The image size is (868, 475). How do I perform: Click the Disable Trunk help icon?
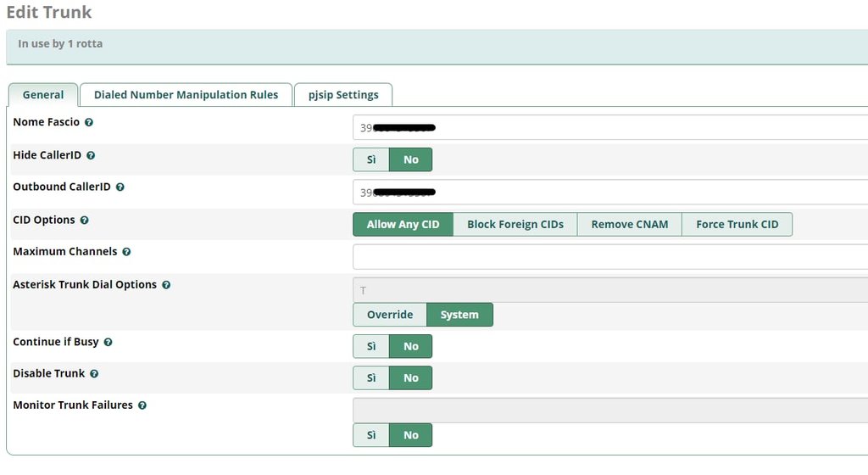click(x=94, y=374)
